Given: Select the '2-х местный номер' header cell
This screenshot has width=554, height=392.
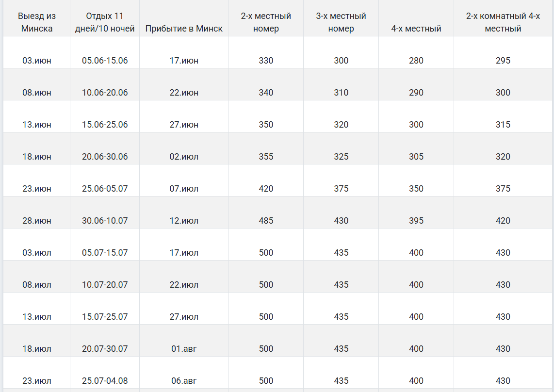Looking at the screenshot, I should click(266, 22).
